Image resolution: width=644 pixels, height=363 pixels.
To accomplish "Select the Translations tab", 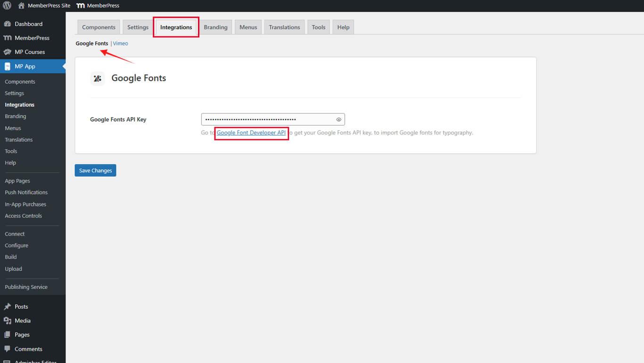I will (x=284, y=27).
